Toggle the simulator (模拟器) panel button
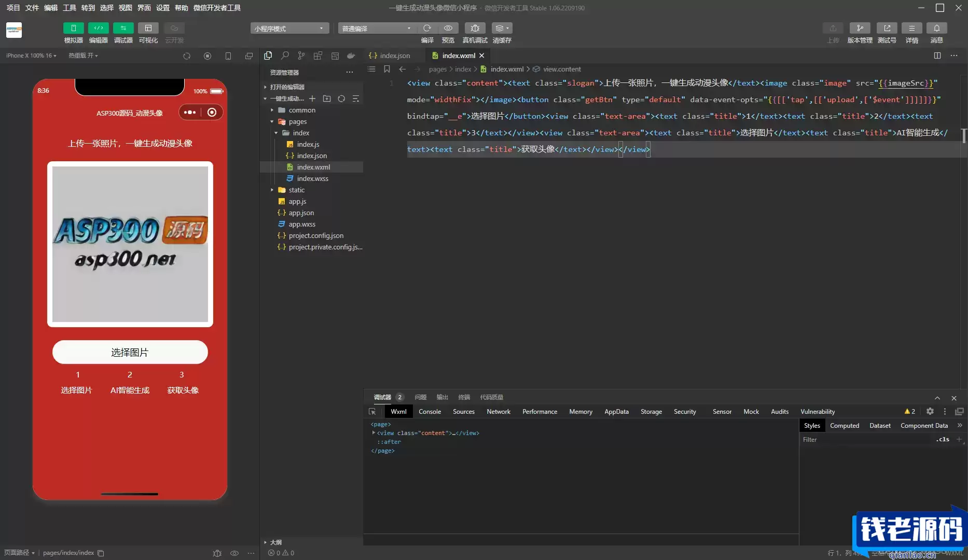968x560 pixels. (73, 28)
